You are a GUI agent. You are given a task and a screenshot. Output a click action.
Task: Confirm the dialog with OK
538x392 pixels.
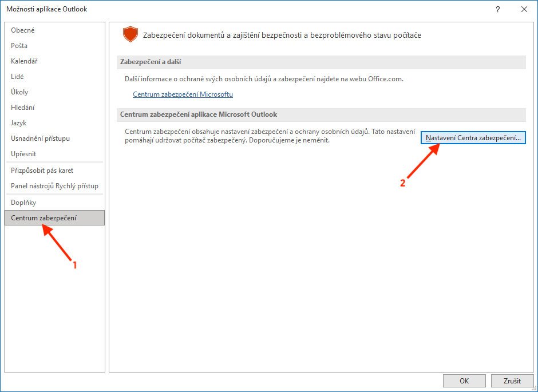pyautogui.click(x=464, y=381)
